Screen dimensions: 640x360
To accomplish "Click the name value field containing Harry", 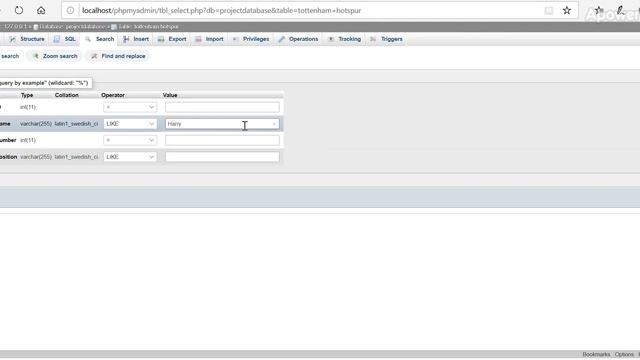I will pyautogui.click(x=222, y=124).
